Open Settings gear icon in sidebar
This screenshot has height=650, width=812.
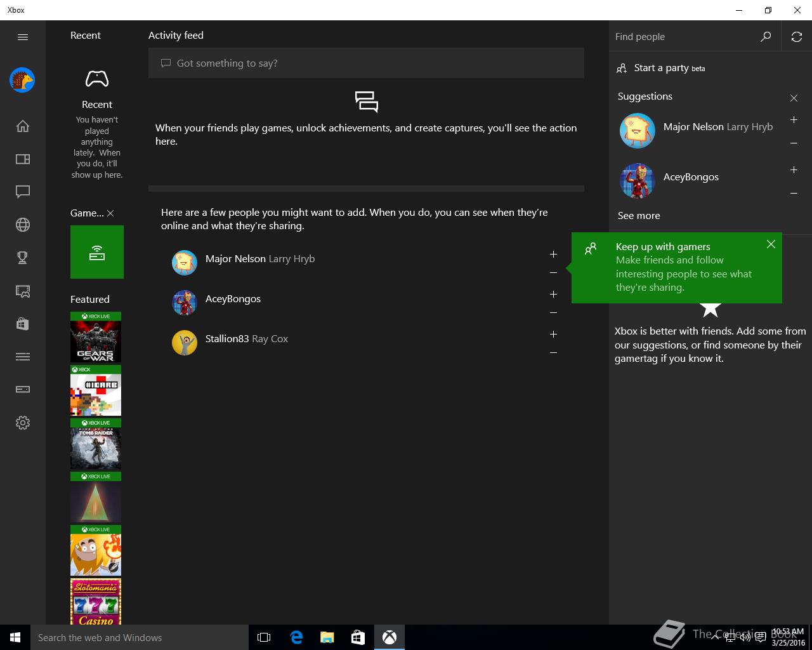pos(23,423)
